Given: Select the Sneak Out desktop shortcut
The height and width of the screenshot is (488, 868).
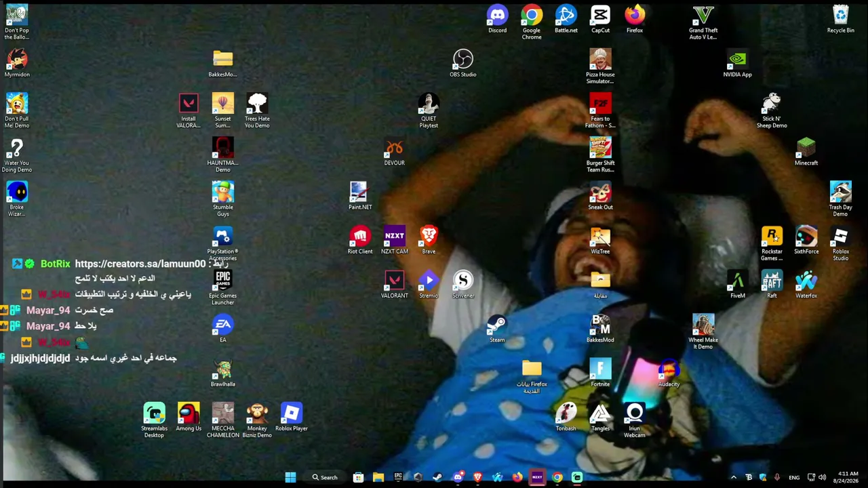Looking at the screenshot, I should coord(600,196).
